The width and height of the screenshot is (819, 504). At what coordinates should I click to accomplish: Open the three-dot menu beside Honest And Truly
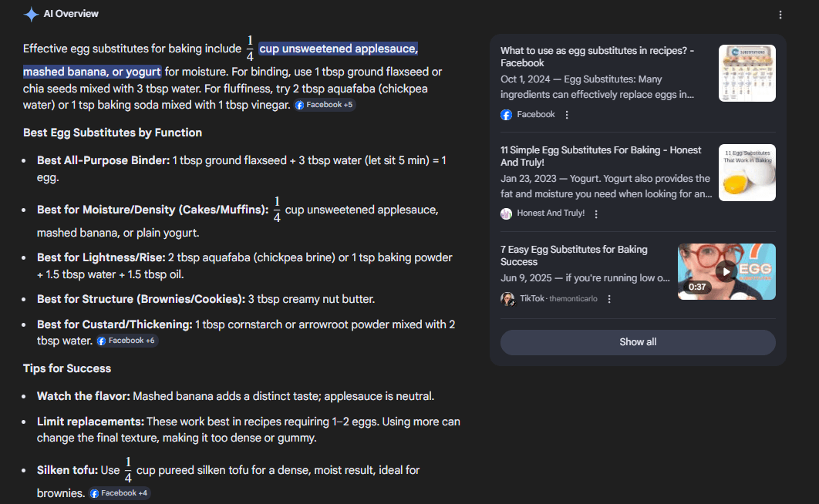tap(595, 213)
